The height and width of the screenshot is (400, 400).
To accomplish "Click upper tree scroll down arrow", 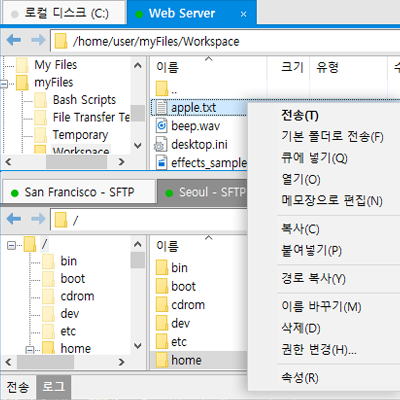I will click(137, 146).
